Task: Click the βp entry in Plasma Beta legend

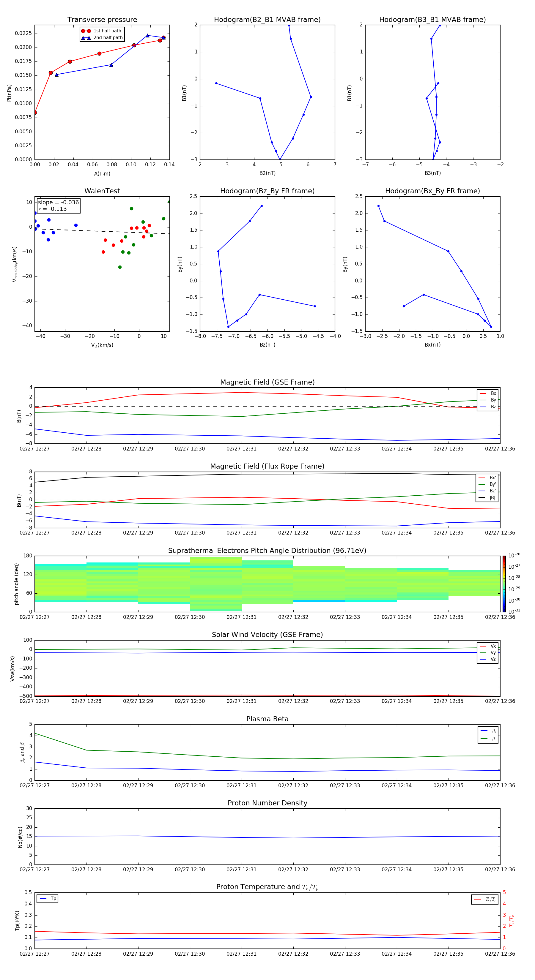Action: click(489, 731)
